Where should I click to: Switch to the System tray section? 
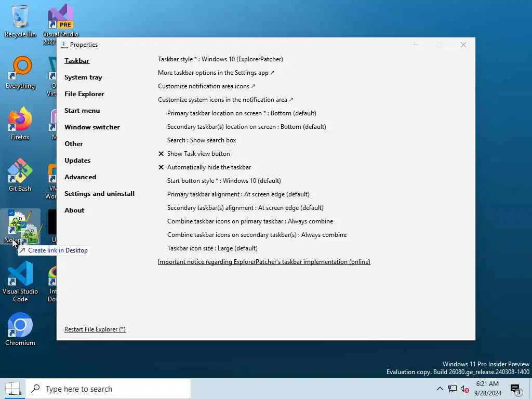click(x=83, y=77)
